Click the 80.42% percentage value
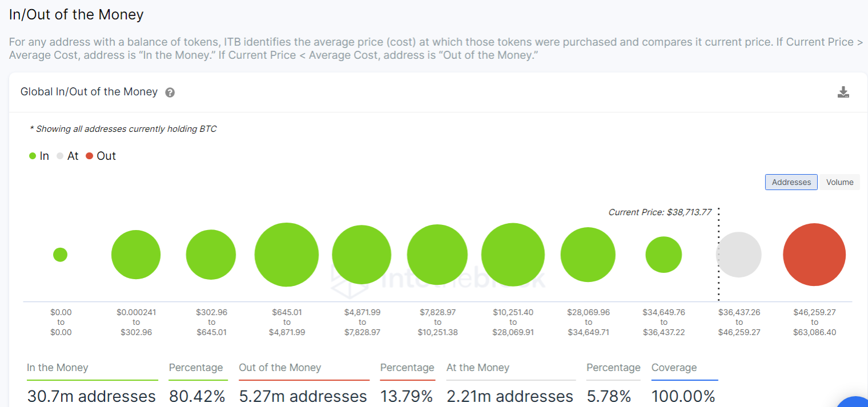 point(197,396)
